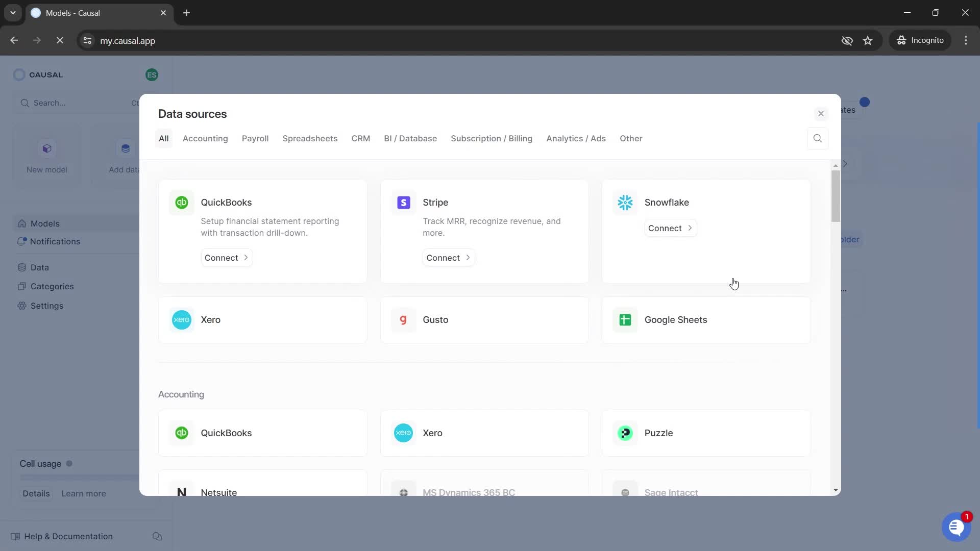Viewport: 980px width, 551px height.
Task: Click the Gusto integration icon
Action: coord(404,320)
